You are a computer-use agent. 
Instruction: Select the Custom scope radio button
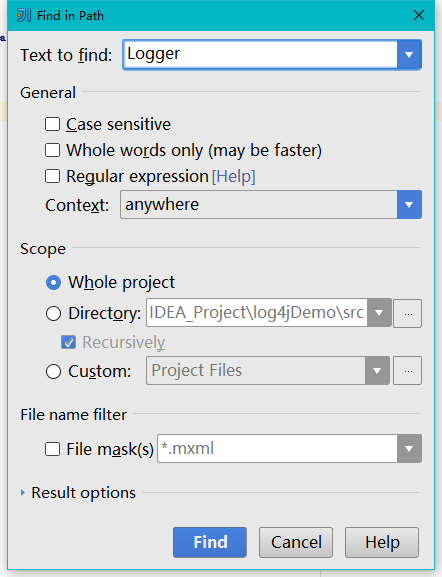pos(53,371)
